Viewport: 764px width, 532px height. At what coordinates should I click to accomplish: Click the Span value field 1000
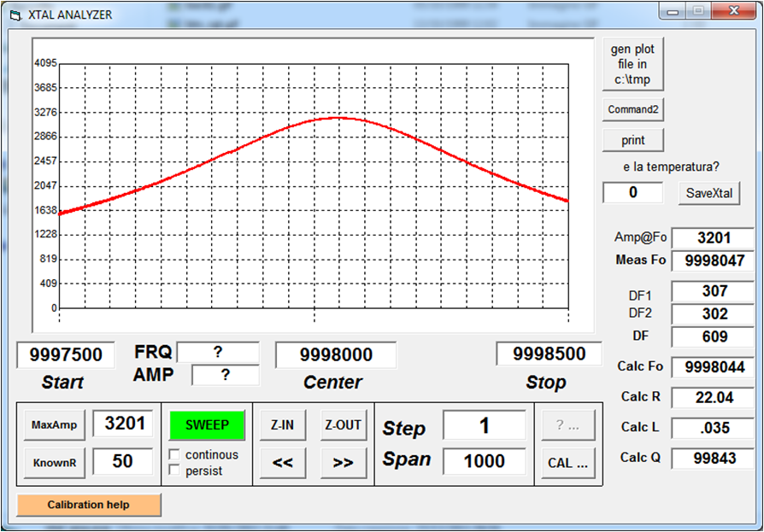485,461
